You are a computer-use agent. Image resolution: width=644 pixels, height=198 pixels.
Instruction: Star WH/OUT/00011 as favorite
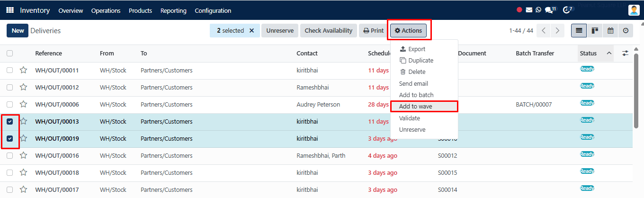coord(23,71)
